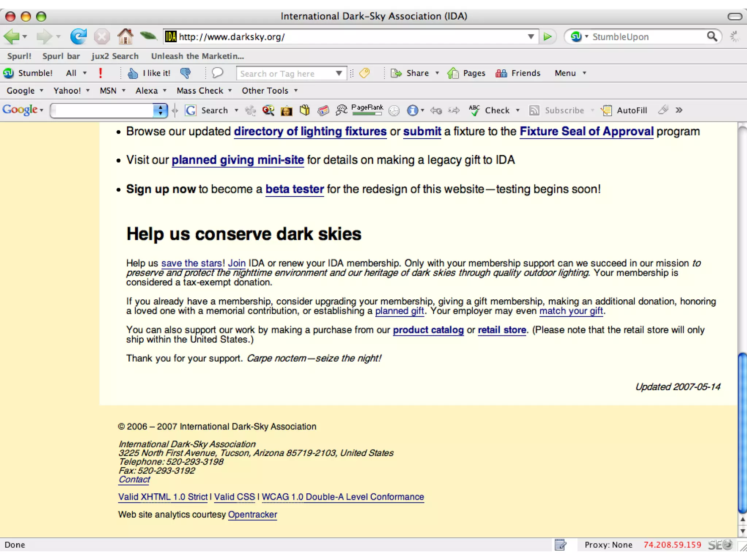
Task: Click the Google toolbar page info icon
Action: 413,110
